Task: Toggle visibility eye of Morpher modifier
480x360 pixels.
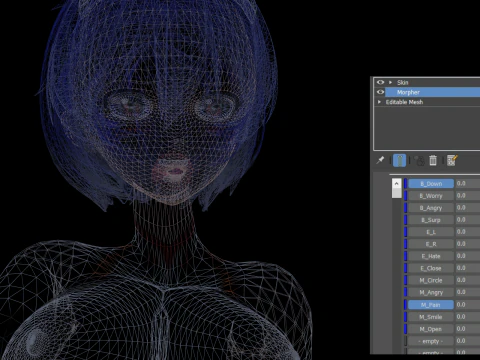Action: (x=380, y=92)
